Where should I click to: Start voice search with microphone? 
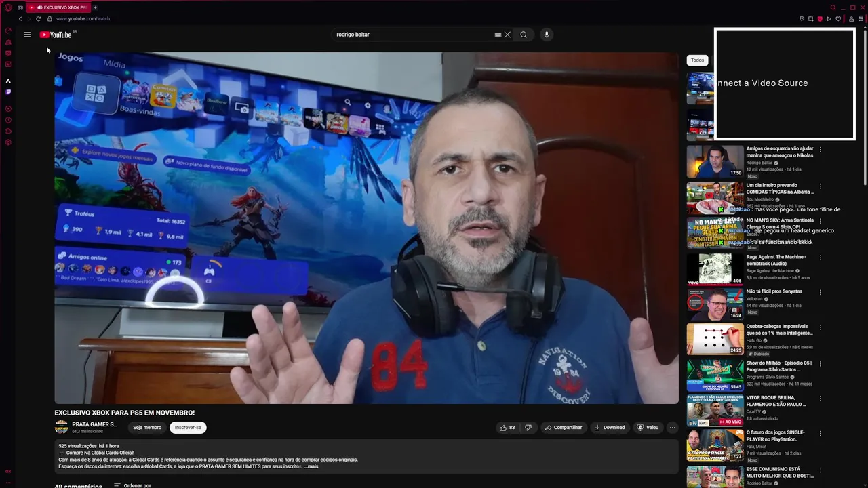(x=547, y=35)
